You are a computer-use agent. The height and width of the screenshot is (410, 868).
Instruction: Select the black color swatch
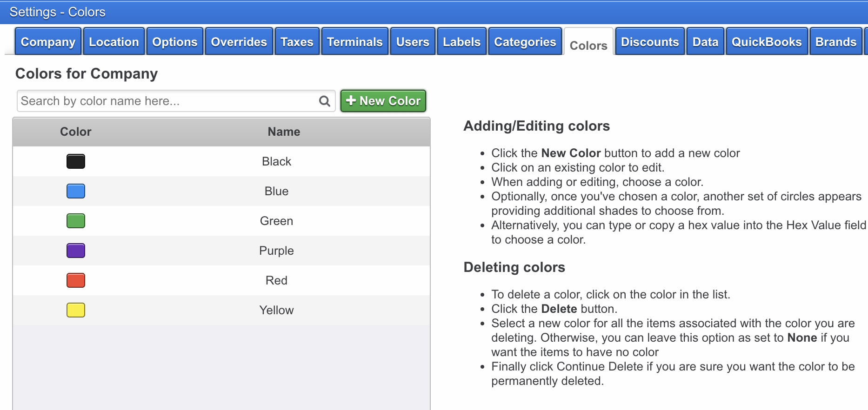pos(76,161)
